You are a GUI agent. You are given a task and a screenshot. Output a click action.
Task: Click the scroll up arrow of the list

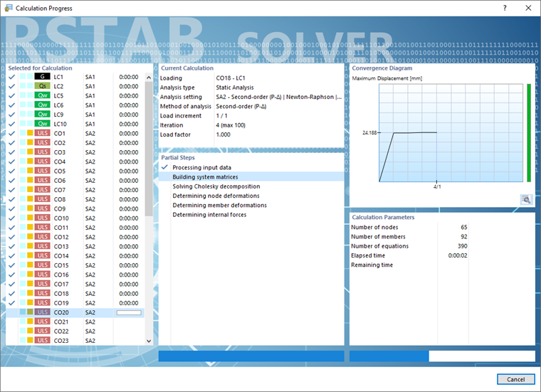pos(149,78)
